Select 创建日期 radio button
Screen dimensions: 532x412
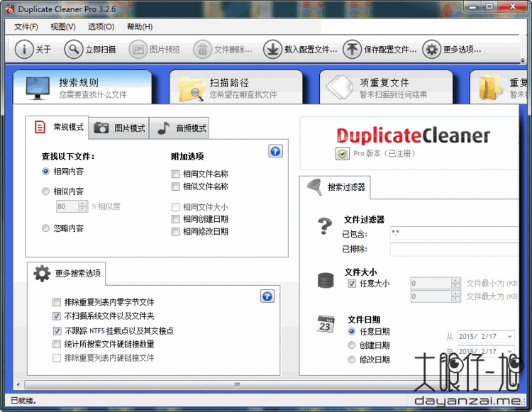pos(352,345)
